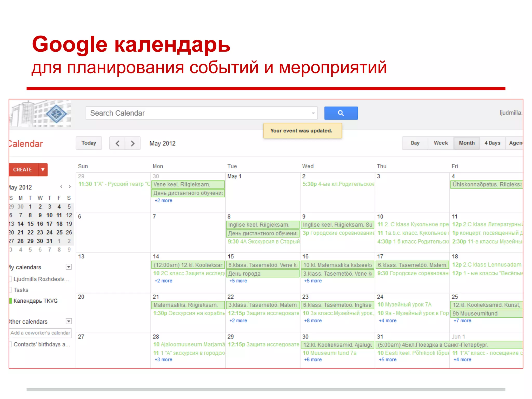The width and height of the screenshot is (532, 399).
Task: Go to previous month with left chevron
Action: pyautogui.click(x=117, y=143)
